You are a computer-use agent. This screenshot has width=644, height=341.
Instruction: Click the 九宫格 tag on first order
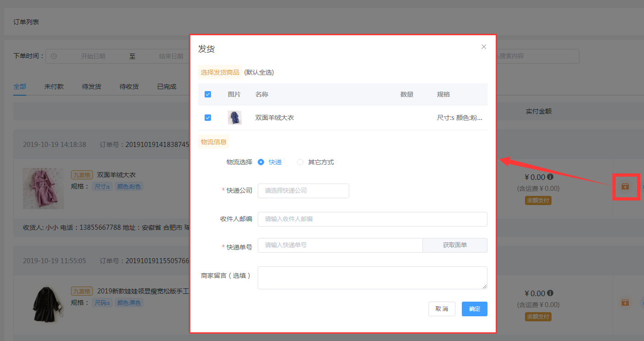coord(82,175)
